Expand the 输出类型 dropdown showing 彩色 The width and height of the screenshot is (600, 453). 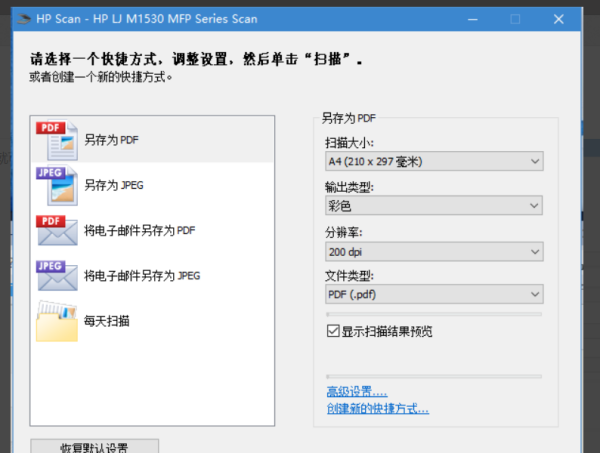pyautogui.click(x=433, y=206)
